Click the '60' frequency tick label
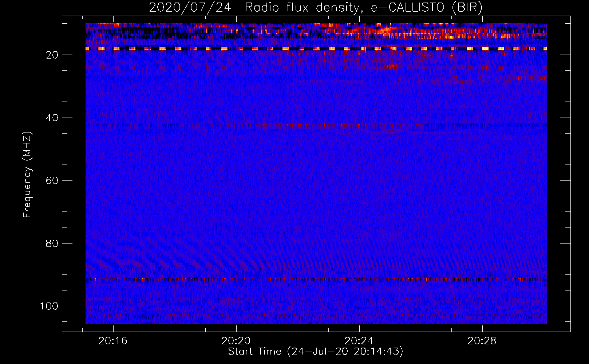The width and height of the screenshot is (589, 364). (52, 181)
